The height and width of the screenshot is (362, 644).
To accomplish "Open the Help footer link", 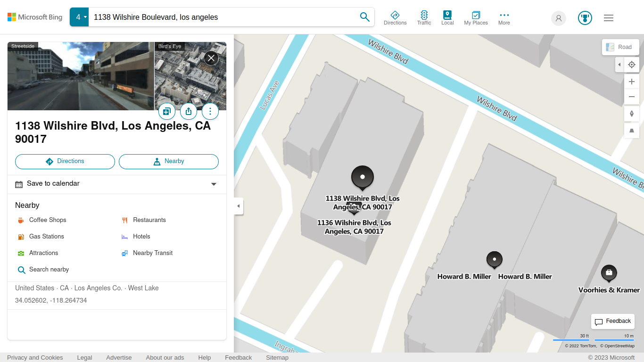I will pyautogui.click(x=205, y=358).
